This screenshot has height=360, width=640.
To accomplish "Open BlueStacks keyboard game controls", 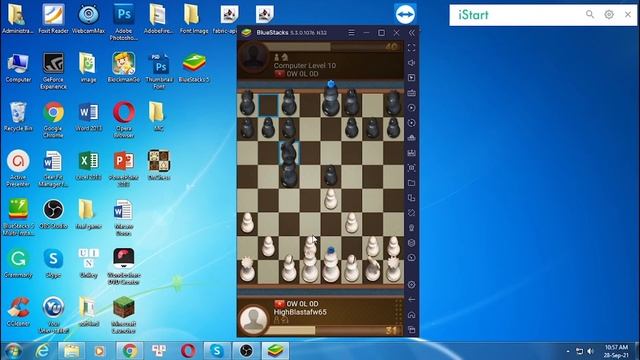I will tap(411, 93).
